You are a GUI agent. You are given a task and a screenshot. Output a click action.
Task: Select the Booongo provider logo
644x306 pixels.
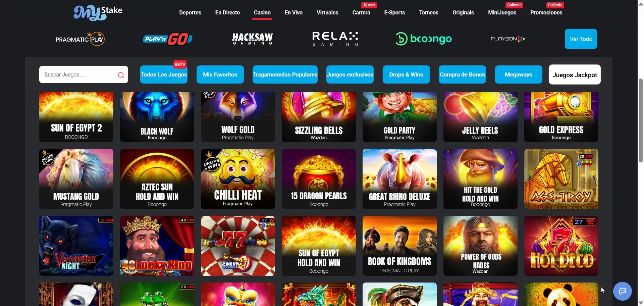[x=424, y=39]
